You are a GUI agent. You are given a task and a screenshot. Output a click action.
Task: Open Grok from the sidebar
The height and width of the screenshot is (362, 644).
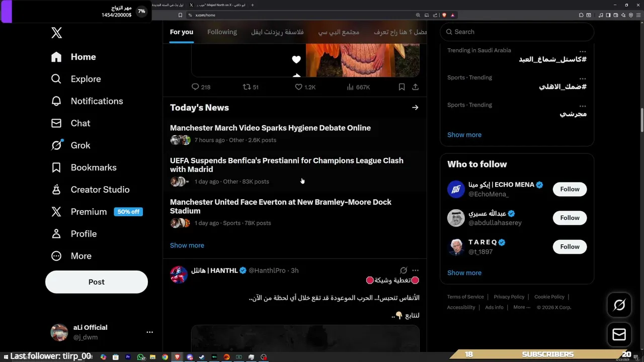70,145
